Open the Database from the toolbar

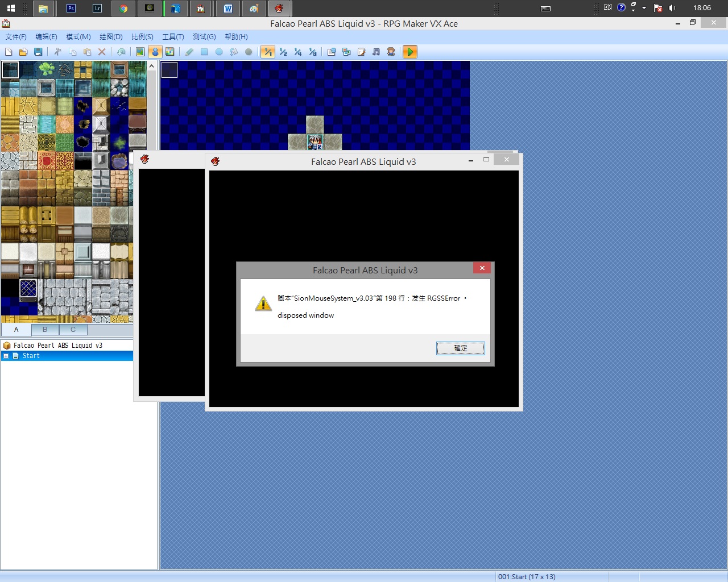coord(332,52)
